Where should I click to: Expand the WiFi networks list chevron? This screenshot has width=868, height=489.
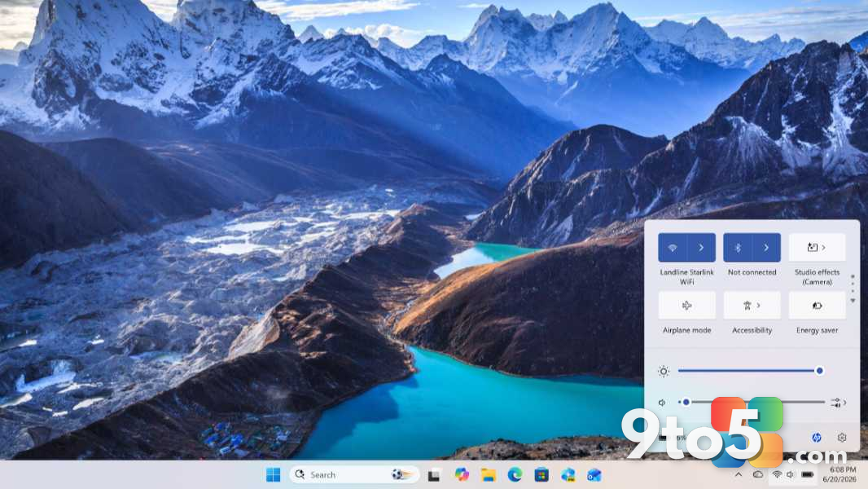tap(701, 248)
